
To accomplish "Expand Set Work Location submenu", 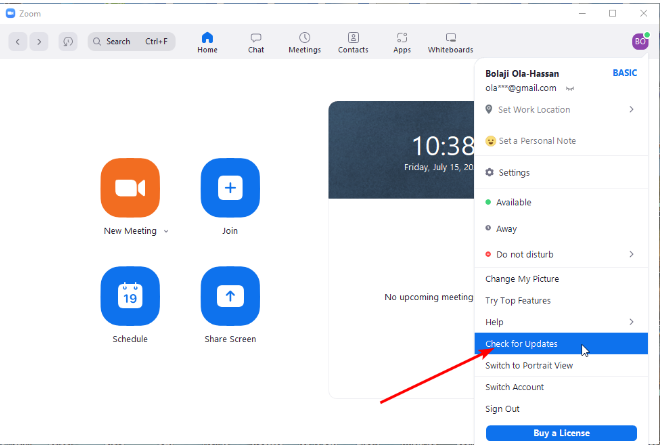I will pyautogui.click(x=631, y=109).
